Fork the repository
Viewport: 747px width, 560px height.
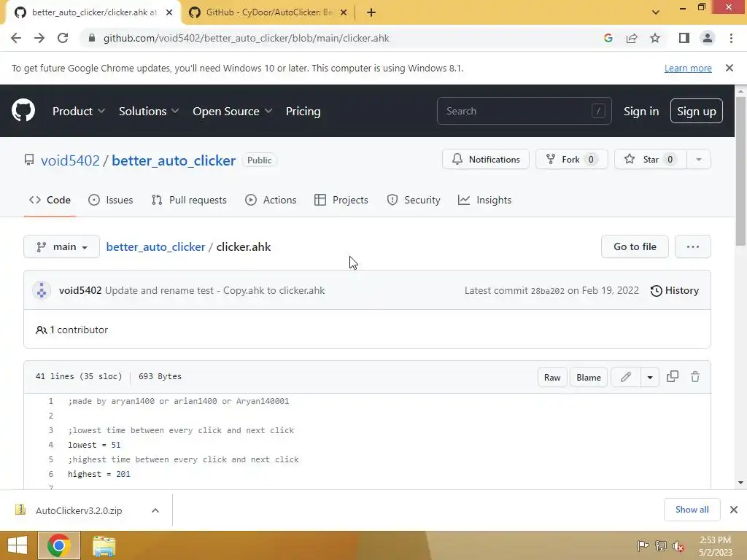coord(572,160)
